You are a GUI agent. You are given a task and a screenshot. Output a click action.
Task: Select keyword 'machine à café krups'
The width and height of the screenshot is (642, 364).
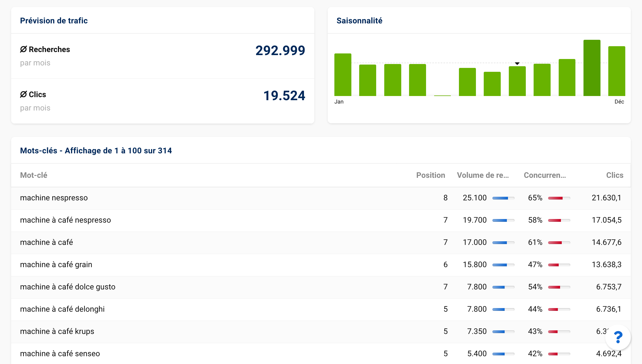pyautogui.click(x=57, y=331)
